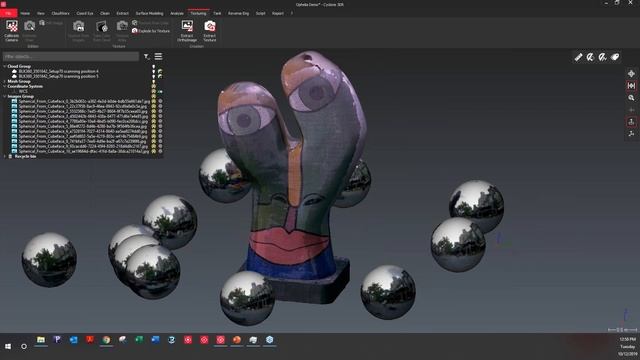Screen dimensions: 640x360
Task: Switch to the Analysis ribbon tab
Action: tap(177, 13)
